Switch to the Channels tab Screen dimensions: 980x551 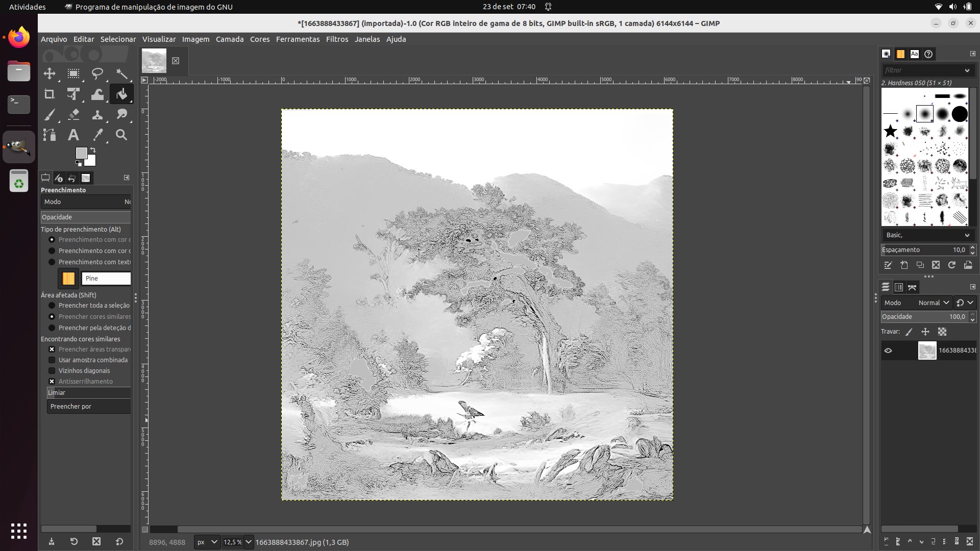tap(899, 287)
